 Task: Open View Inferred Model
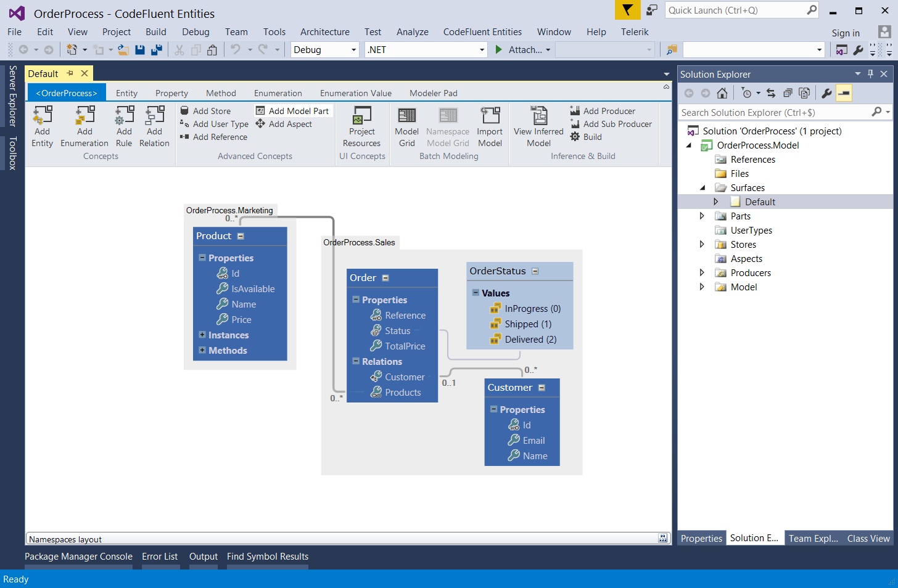click(538, 116)
